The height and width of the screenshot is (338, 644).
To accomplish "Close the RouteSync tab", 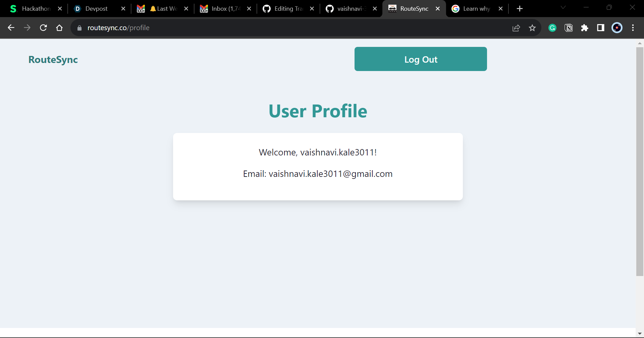I will (438, 9).
